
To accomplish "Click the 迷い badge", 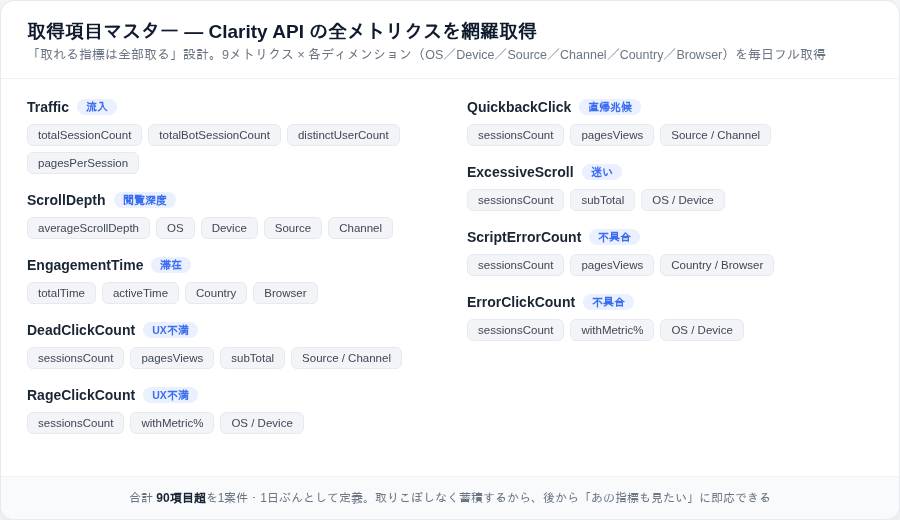I will [602, 172].
